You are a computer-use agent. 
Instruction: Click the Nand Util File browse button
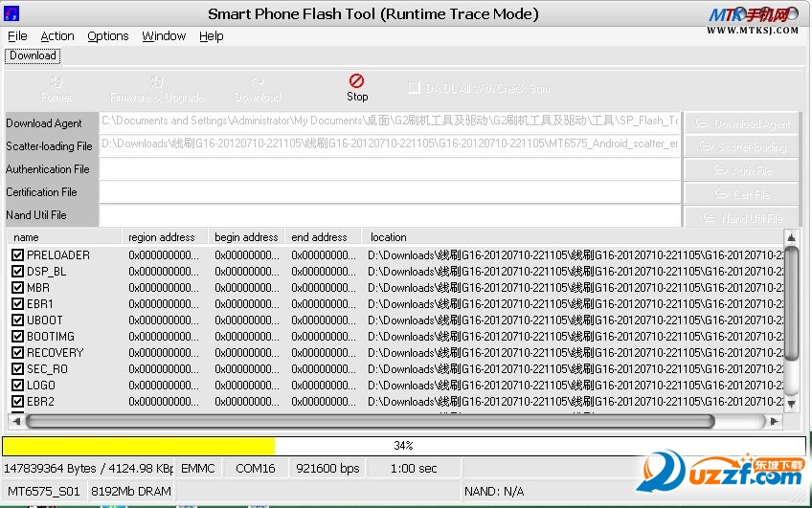(741, 217)
